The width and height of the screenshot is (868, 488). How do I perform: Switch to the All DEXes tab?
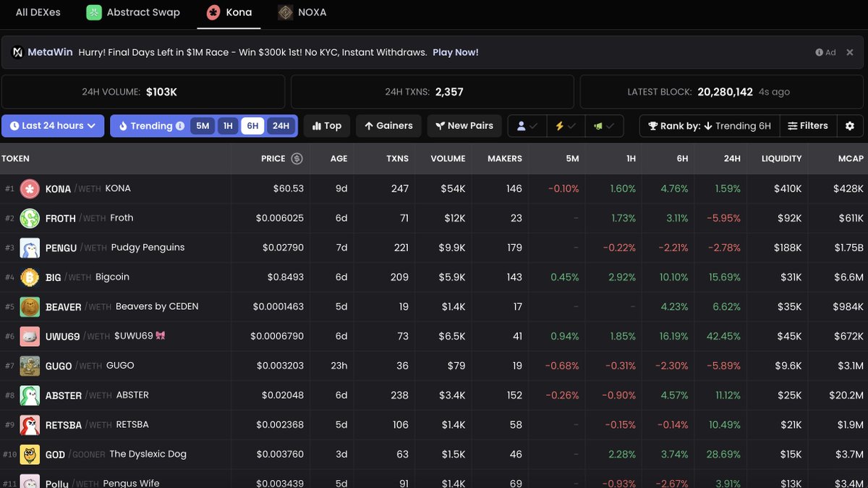[x=38, y=12]
